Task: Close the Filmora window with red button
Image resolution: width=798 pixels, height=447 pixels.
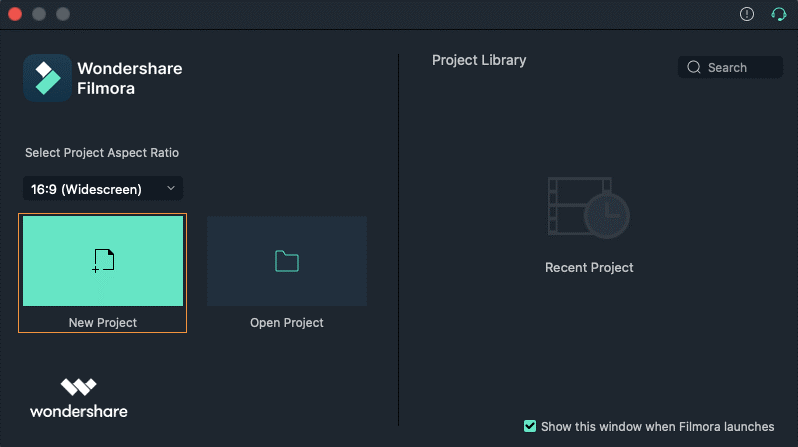Action: [15, 14]
